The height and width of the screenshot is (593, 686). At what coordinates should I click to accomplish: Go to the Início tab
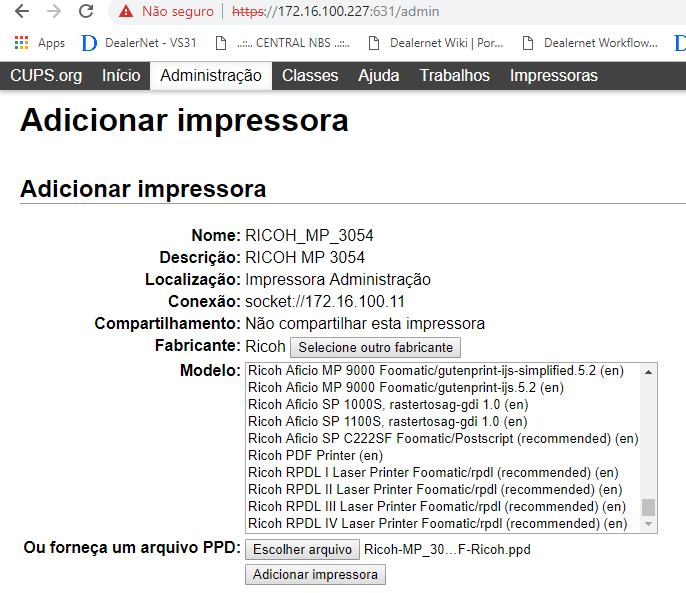coord(121,76)
